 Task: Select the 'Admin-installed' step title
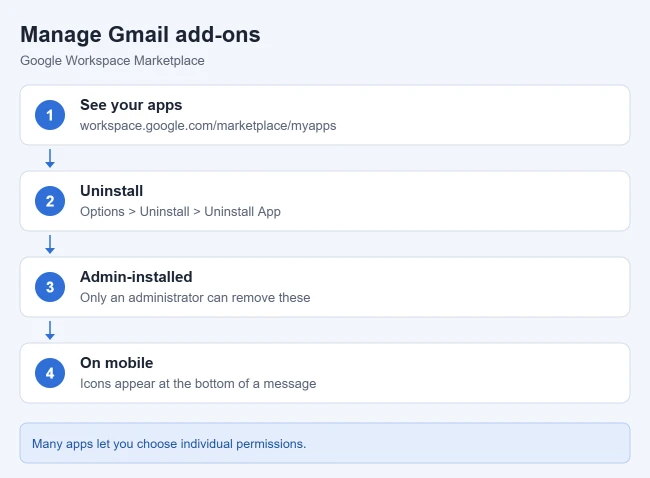(x=136, y=277)
